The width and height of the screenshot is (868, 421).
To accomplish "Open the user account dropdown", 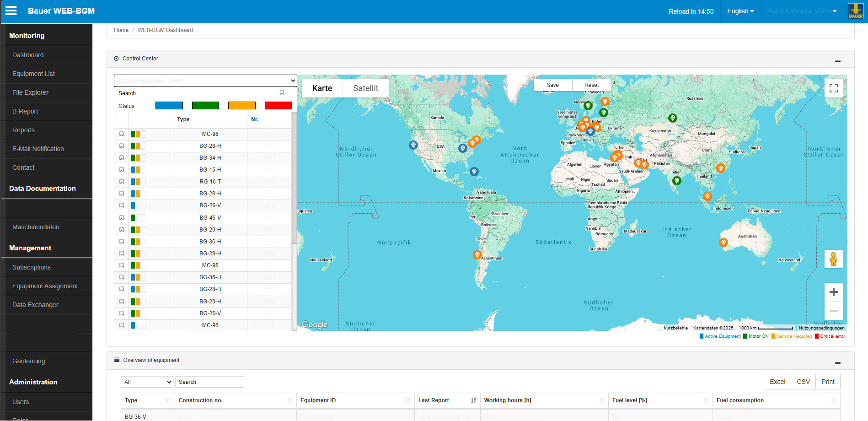I will coord(802,11).
